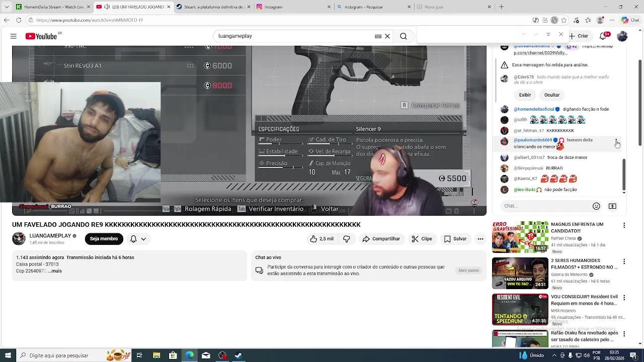This screenshot has height=362, width=644.
Task: Dislike the video
Action: 347,239
